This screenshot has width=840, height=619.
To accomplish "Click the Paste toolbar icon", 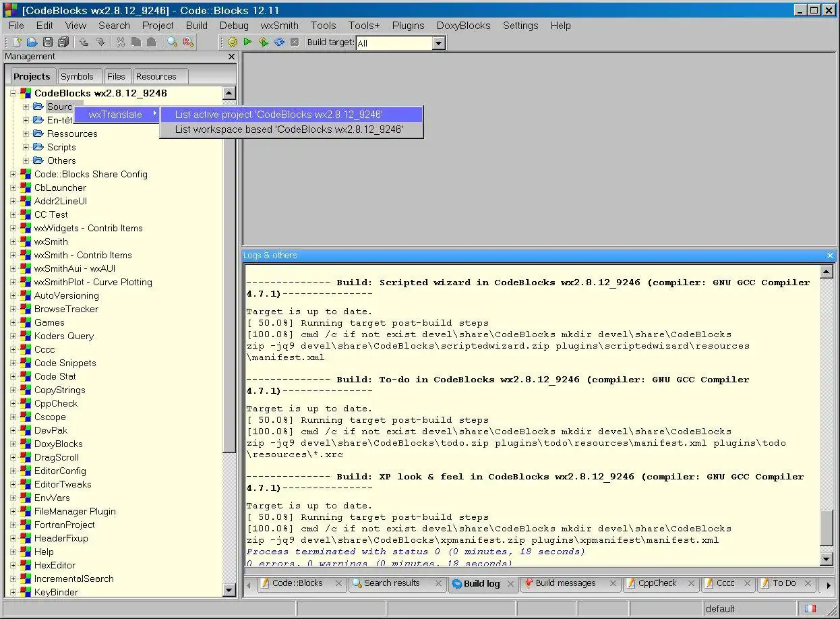I will (152, 42).
